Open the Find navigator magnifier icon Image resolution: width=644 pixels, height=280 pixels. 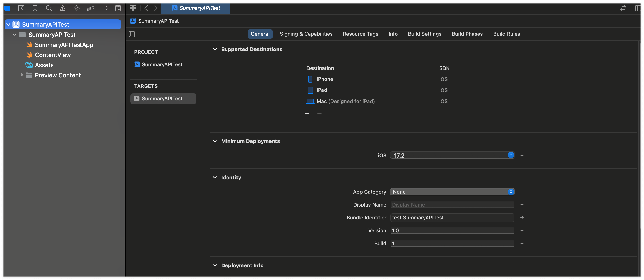(49, 8)
